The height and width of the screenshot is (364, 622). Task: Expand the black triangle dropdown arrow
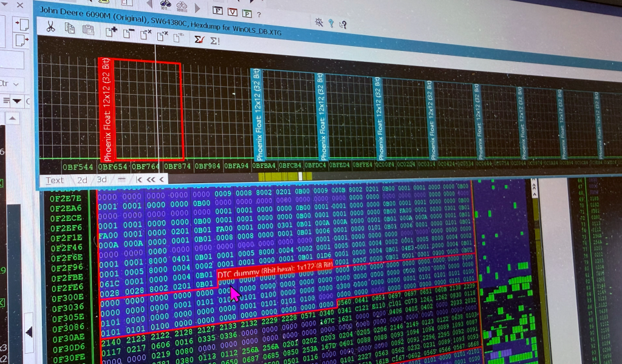(x=18, y=101)
